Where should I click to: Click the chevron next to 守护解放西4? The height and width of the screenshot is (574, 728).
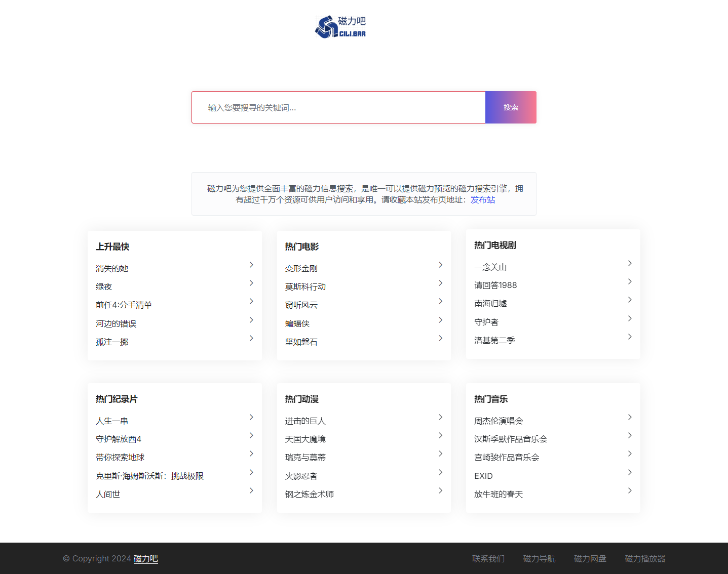pos(251,435)
